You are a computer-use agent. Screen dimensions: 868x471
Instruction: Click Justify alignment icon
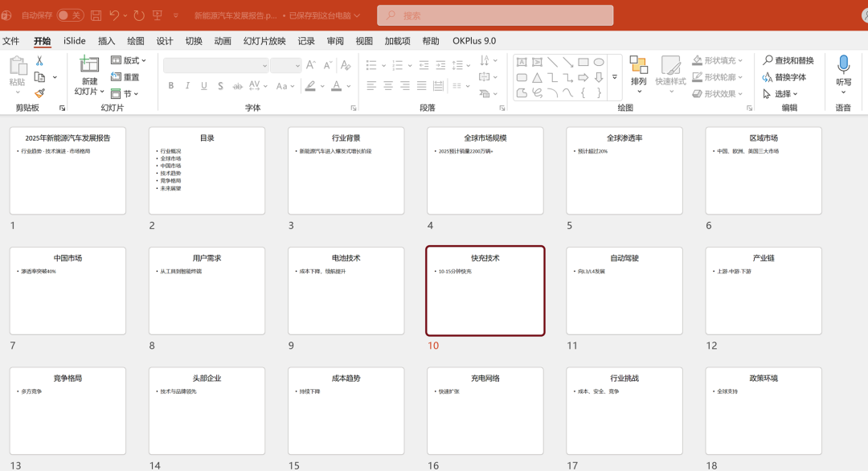tap(422, 86)
